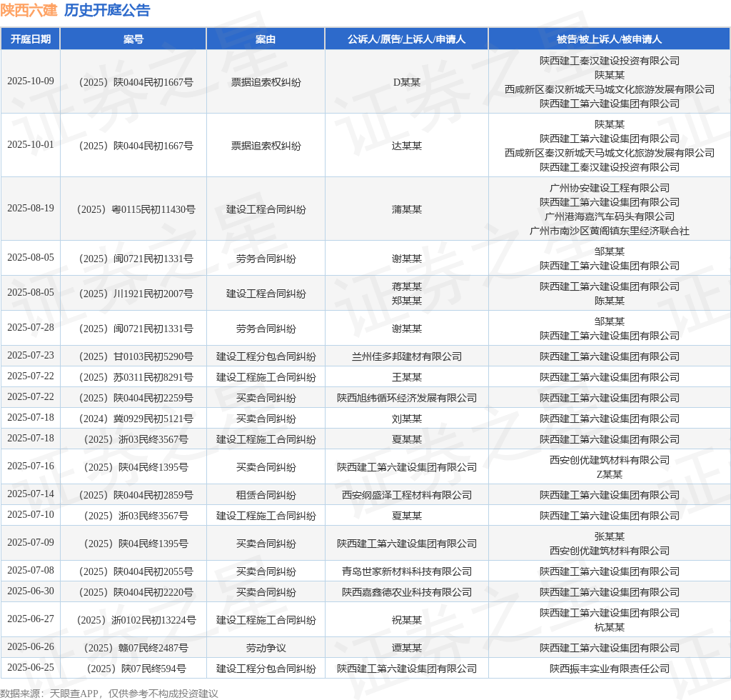Select case number (2025)浙0102民初13224号
This screenshot has width=731, height=700.
(x=136, y=620)
